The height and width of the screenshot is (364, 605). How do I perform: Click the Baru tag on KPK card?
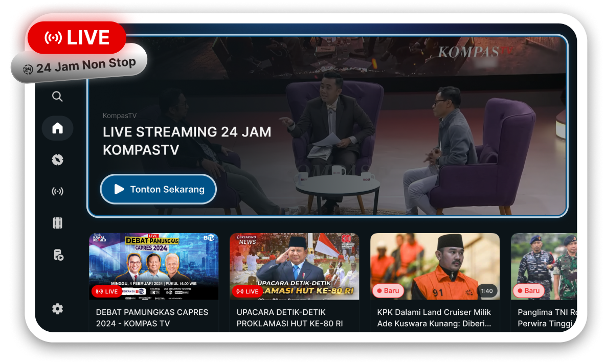click(x=388, y=291)
